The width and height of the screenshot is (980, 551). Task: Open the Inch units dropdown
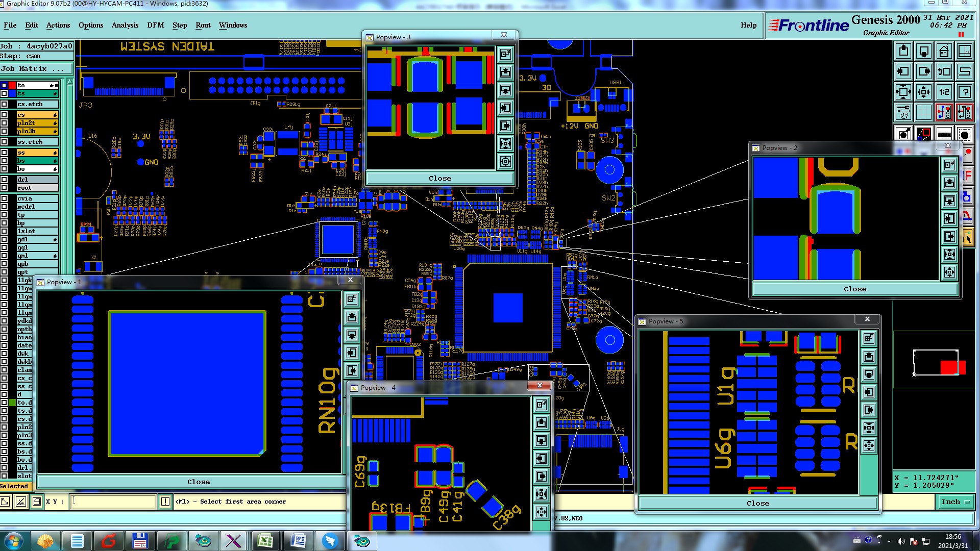(955, 502)
